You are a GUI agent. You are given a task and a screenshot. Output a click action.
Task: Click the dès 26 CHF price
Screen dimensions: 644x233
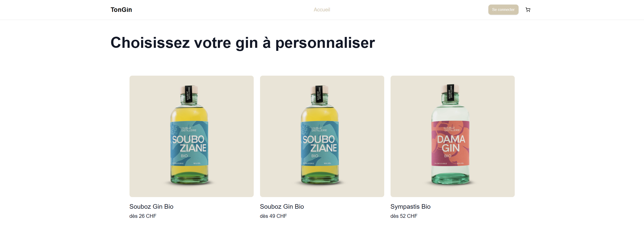(143, 216)
